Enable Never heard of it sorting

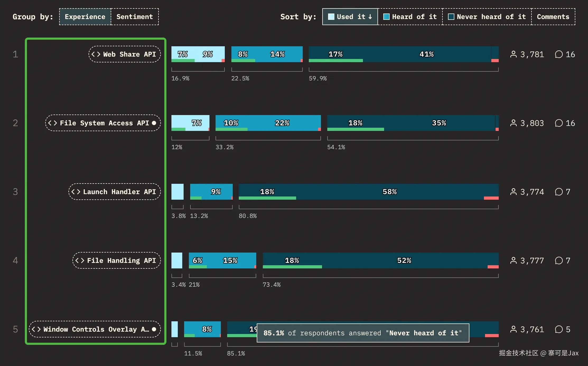click(487, 17)
